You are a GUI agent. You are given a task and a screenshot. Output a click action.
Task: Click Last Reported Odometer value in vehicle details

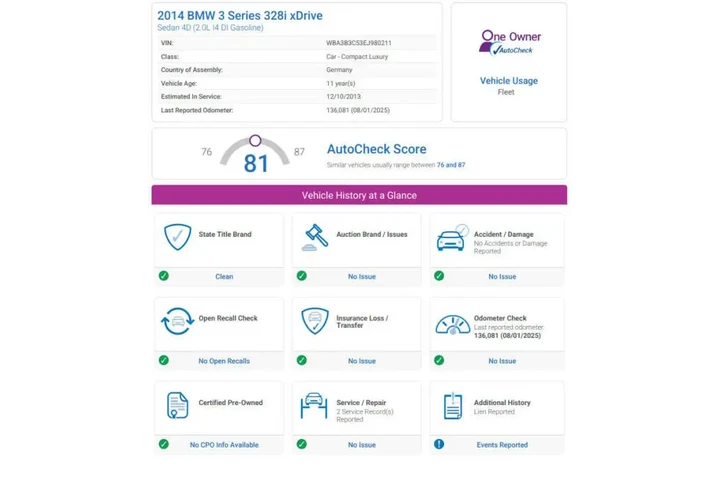358,111
